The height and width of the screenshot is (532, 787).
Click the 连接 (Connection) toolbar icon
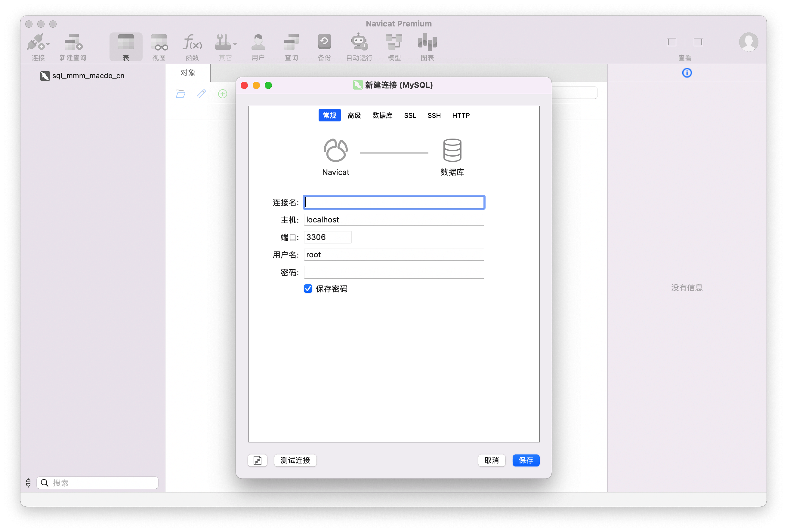coord(35,42)
